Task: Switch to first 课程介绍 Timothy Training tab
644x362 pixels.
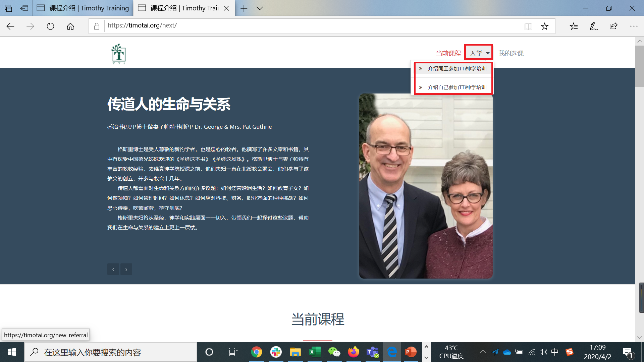Action: (x=83, y=8)
